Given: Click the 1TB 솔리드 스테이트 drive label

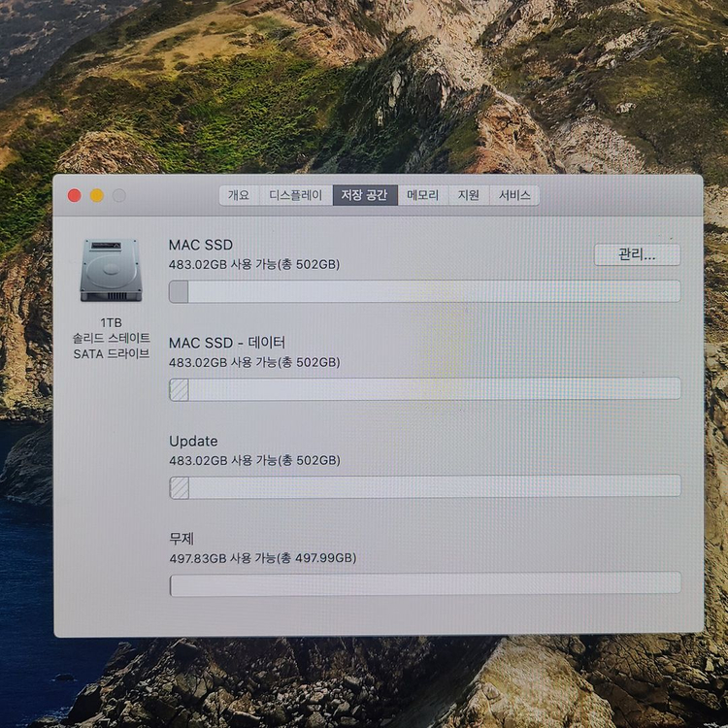Looking at the screenshot, I should click(x=111, y=337).
